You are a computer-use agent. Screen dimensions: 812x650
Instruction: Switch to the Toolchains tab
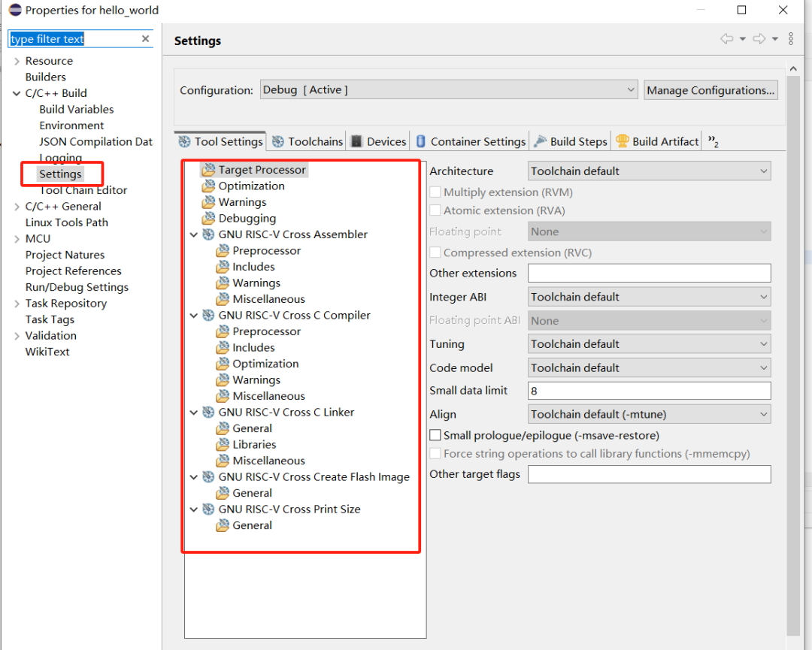pos(308,141)
